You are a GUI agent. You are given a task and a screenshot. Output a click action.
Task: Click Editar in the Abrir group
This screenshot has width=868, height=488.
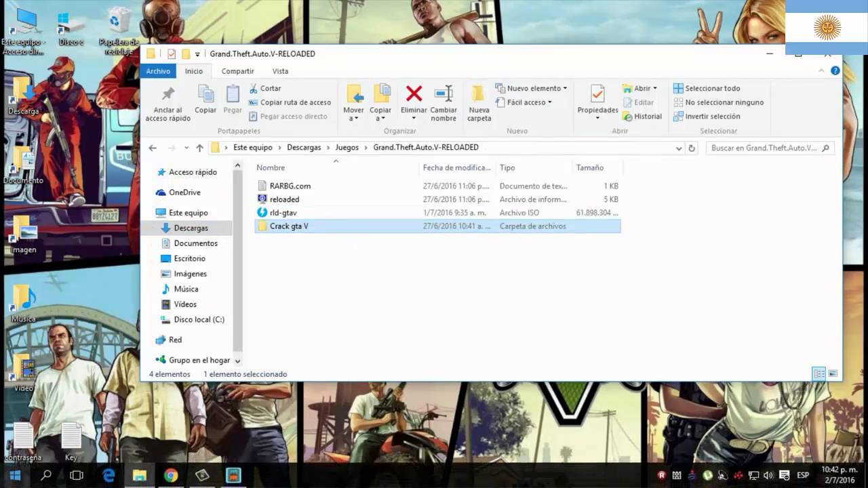[638, 102]
